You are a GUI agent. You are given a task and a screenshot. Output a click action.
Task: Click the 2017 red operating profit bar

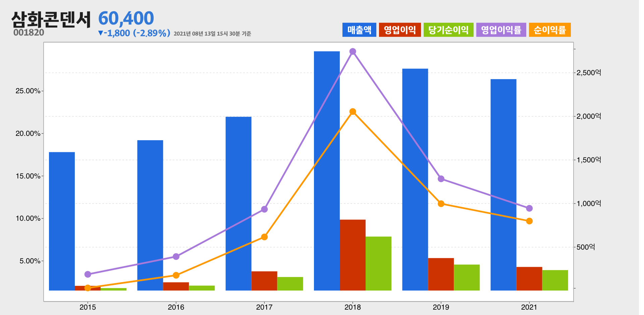pos(264,281)
